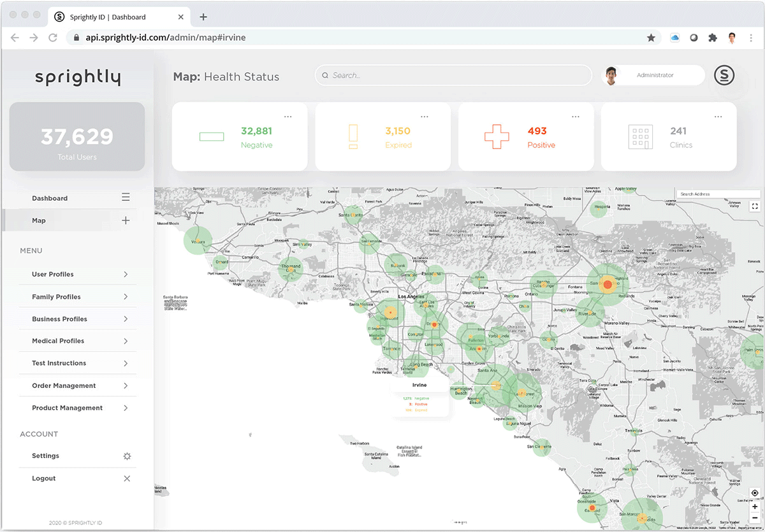Select Test Instructions in the sidebar
The width and height of the screenshot is (765, 532).
(59, 363)
